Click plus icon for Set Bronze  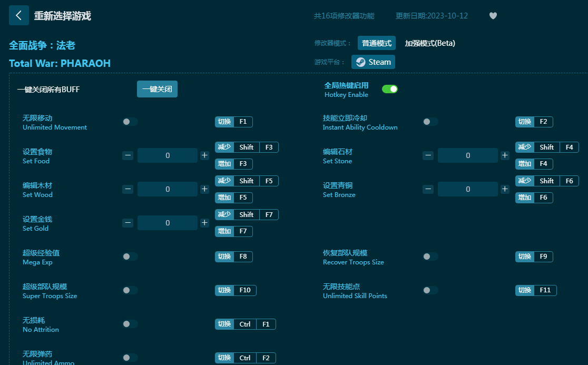click(505, 189)
